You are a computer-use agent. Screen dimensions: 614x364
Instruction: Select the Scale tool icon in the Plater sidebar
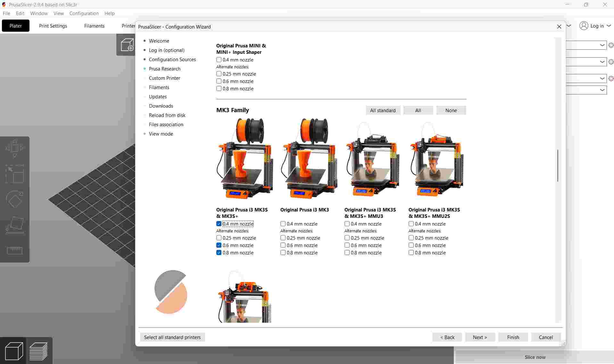(x=15, y=174)
